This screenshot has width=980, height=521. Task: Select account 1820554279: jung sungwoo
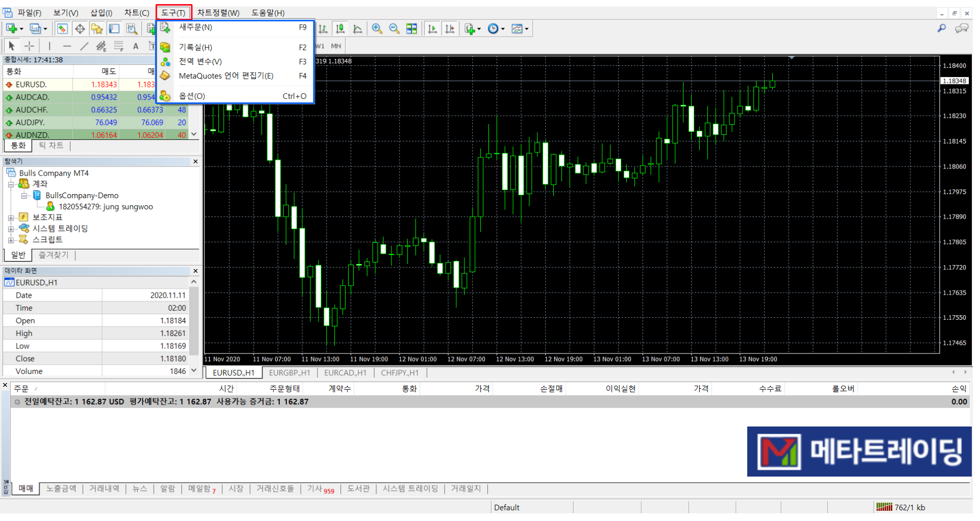pyautogui.click(x=106, y=207)
